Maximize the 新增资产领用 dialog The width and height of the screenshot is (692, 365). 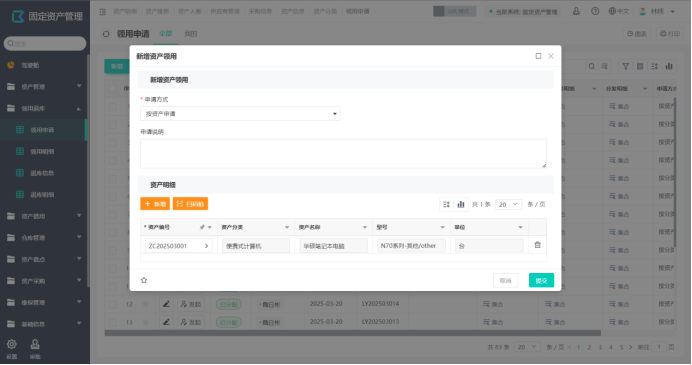(x=538, y=56)
